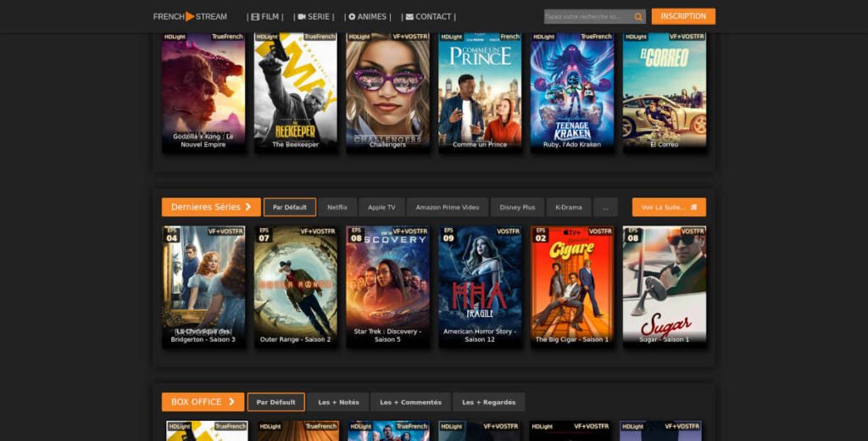
Task: Click EPS 04 badge on Bridgerton poster
Action: [x=171, y=235]
